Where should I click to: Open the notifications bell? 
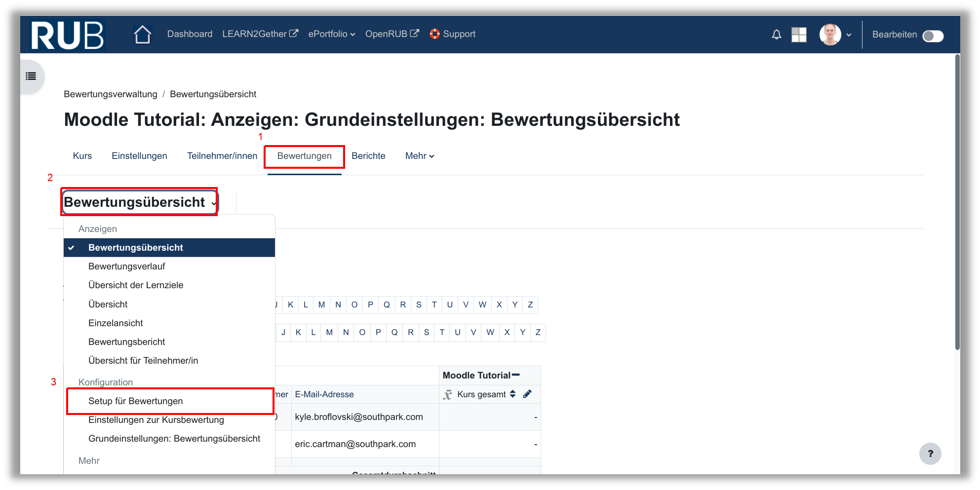(776, 35)
